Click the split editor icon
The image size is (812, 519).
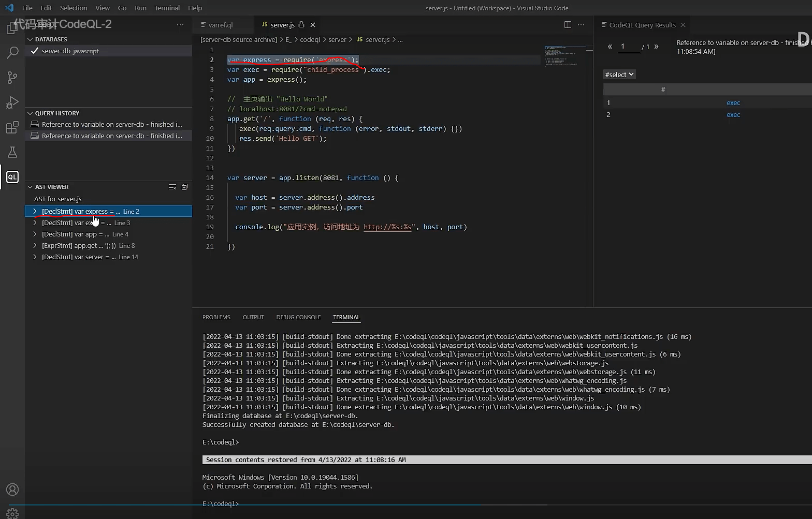coord(568,25)
